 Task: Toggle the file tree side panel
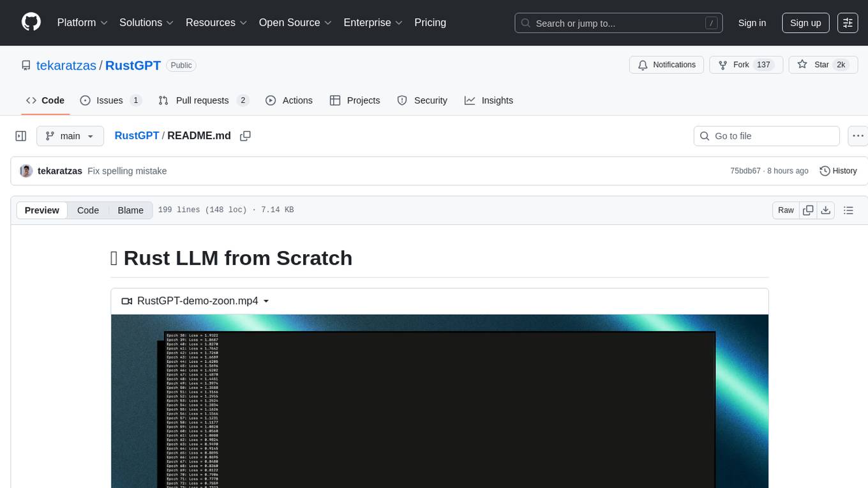tap(21, 136)
